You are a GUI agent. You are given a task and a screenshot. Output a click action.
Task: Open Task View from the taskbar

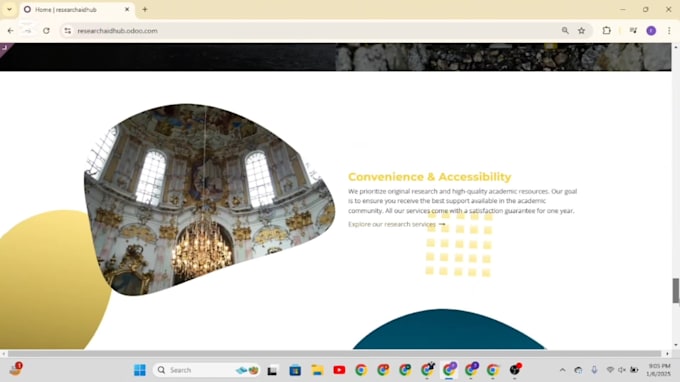(x=272, y=370)
